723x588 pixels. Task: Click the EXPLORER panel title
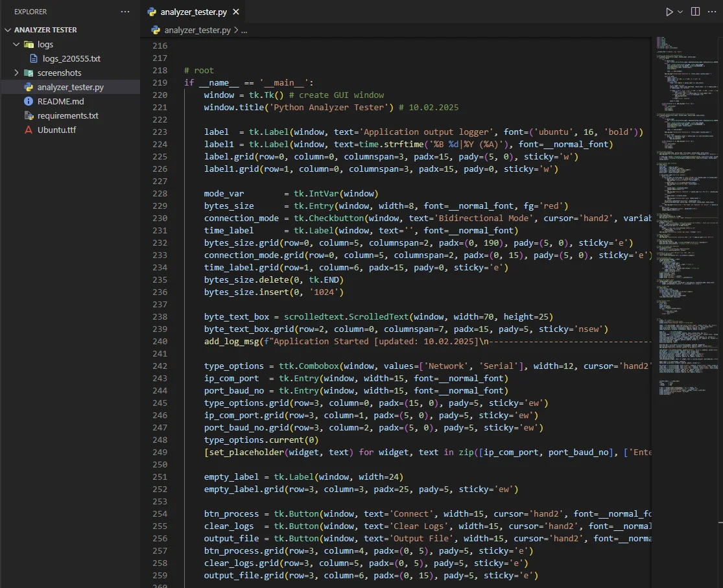point(30,12)
